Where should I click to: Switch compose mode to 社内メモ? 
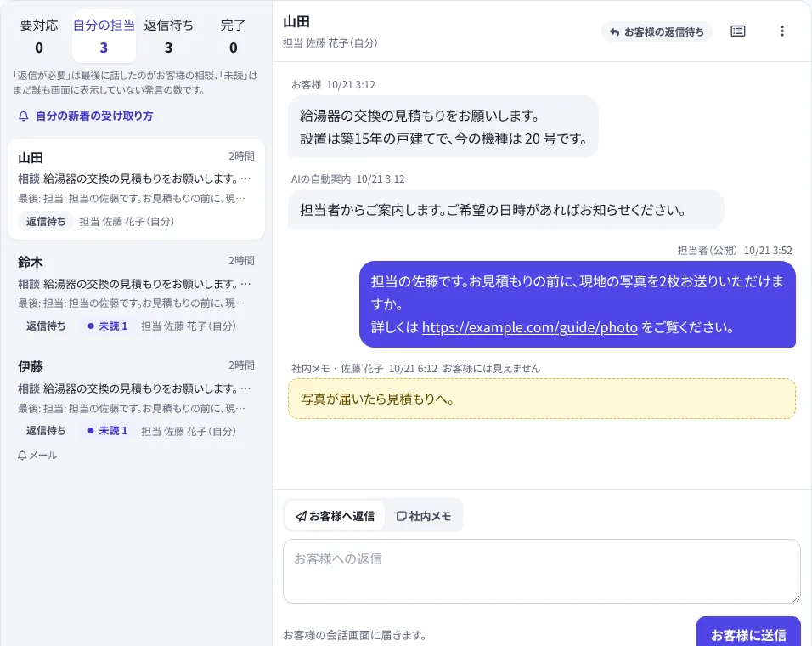(424, 516)
